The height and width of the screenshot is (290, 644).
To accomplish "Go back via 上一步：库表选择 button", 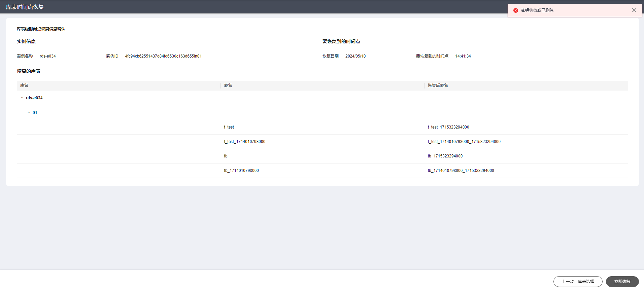I will [x=578, y=282].
